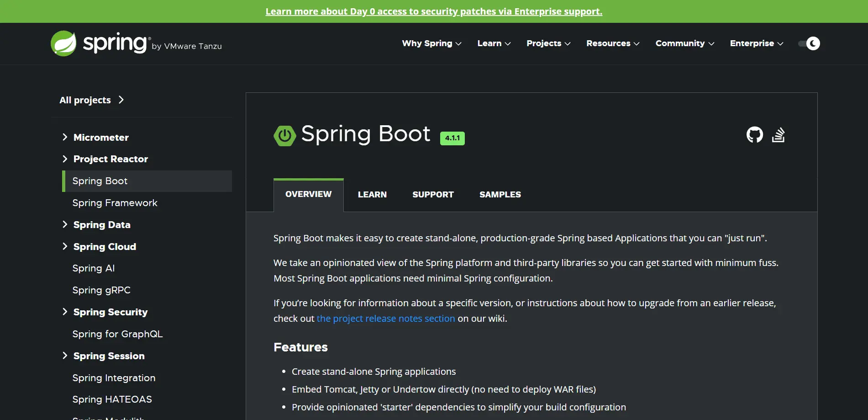This screenshot has height=420, width=868.
Task: Open Spring Framework in sidebar
Action: point(115,203)
